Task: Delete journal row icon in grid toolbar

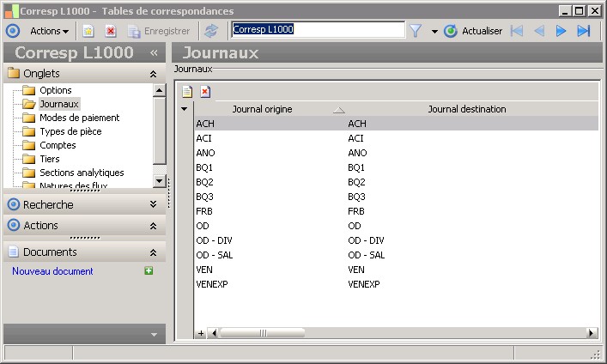Action: pyautogui.click(x=205, y=91)
